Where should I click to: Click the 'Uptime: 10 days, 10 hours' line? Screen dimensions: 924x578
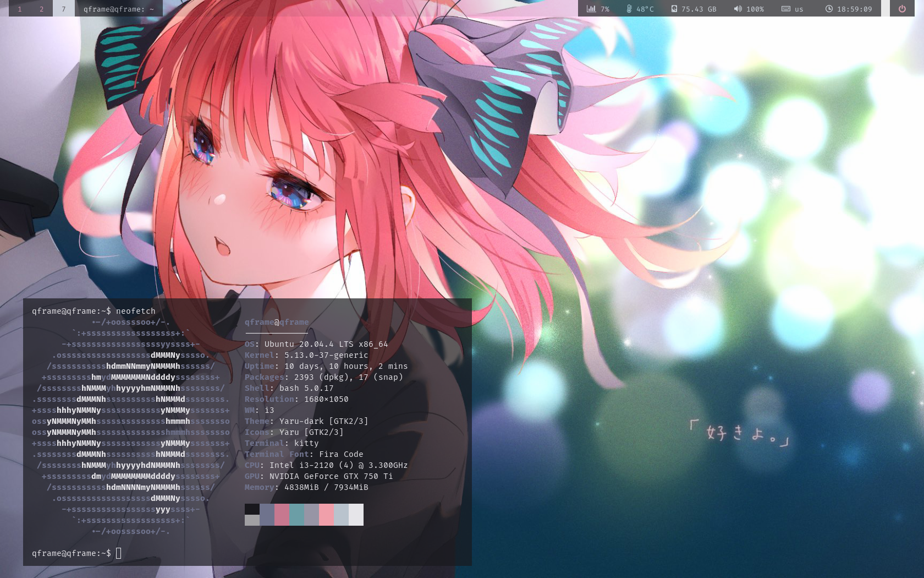tap(326, 366)
